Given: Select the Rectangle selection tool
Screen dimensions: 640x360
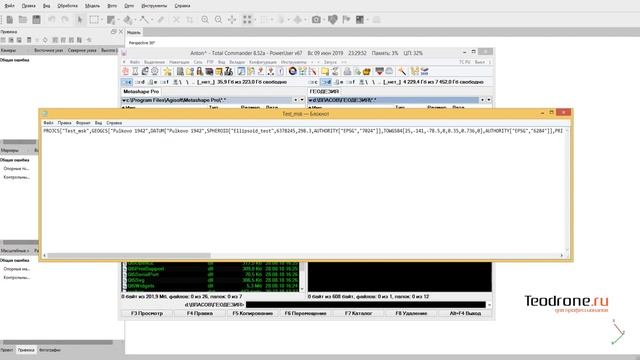Looking at the screenshot, I should (x=94, y=20).
